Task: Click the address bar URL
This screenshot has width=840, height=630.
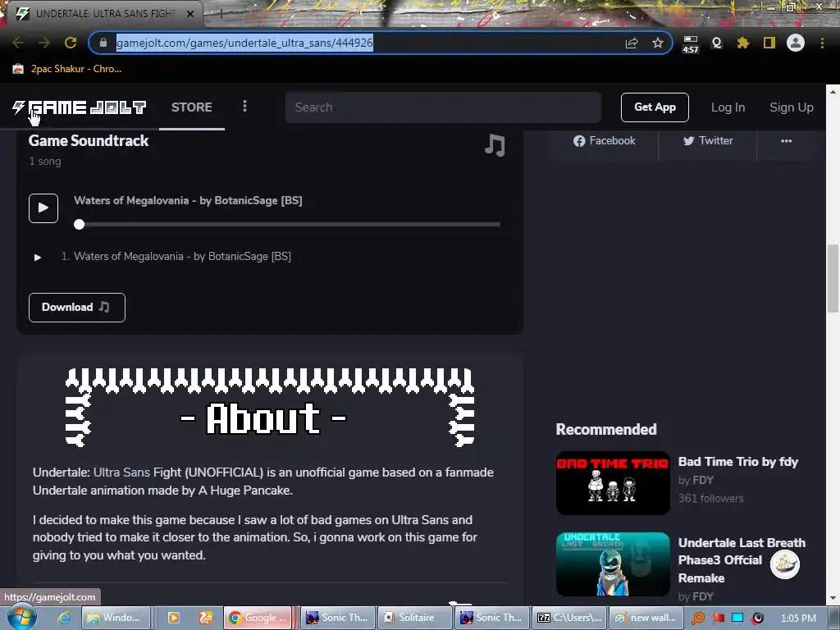Action: pos(244,43)
